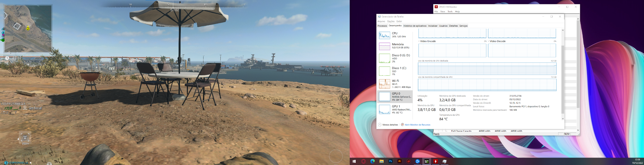The image size is (644, 165).
Task: Click the driver version 31.0.15.2756 text
Action: (x=515, y=96)
